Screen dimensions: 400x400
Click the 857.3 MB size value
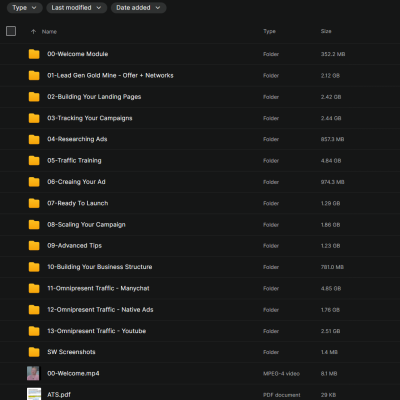click(332, 139)
